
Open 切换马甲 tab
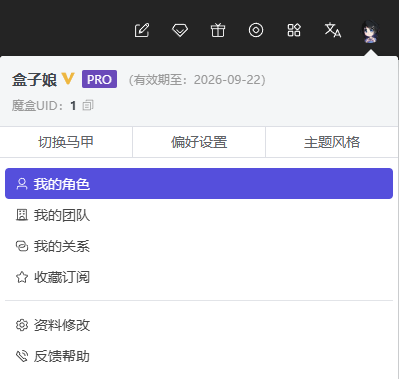pos(66,142)
